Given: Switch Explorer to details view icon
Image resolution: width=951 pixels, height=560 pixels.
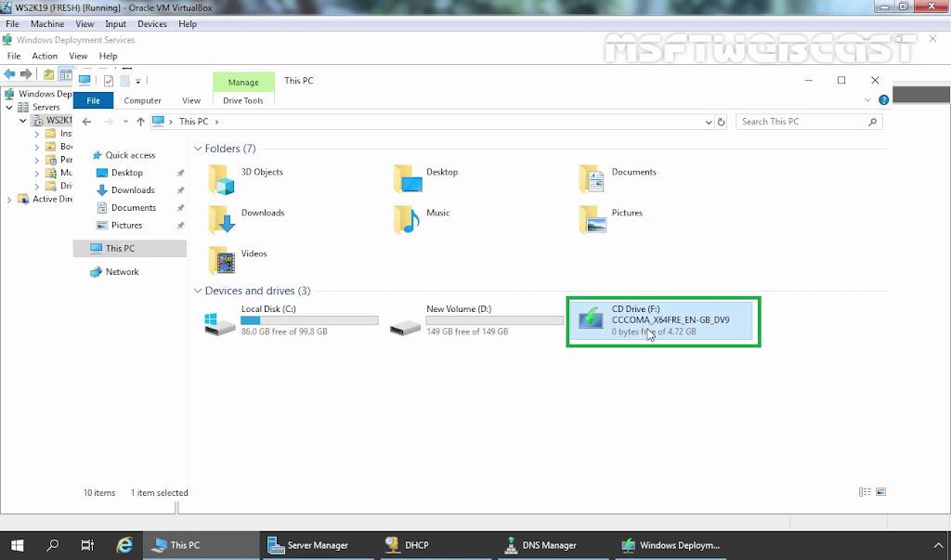Looking at the screenshot, I should (x=865, y=492).
